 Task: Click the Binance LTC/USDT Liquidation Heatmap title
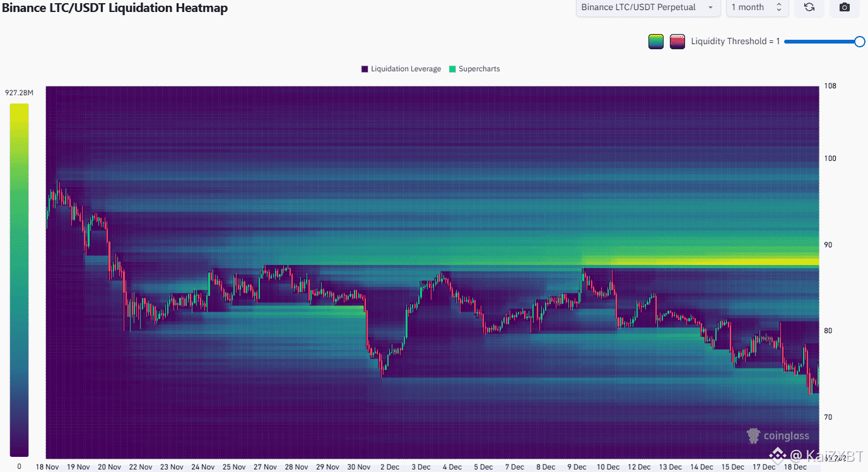(x=115, y=8)
